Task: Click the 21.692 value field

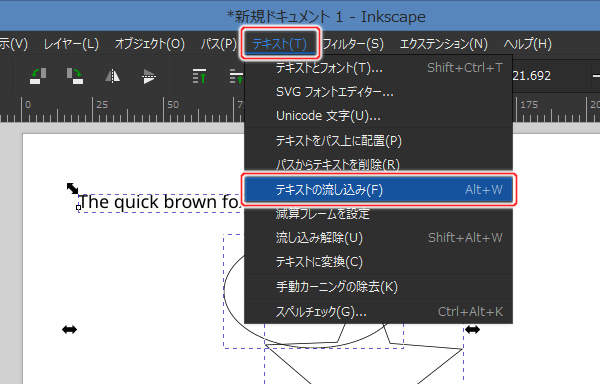Action: (x=532, y=76)
